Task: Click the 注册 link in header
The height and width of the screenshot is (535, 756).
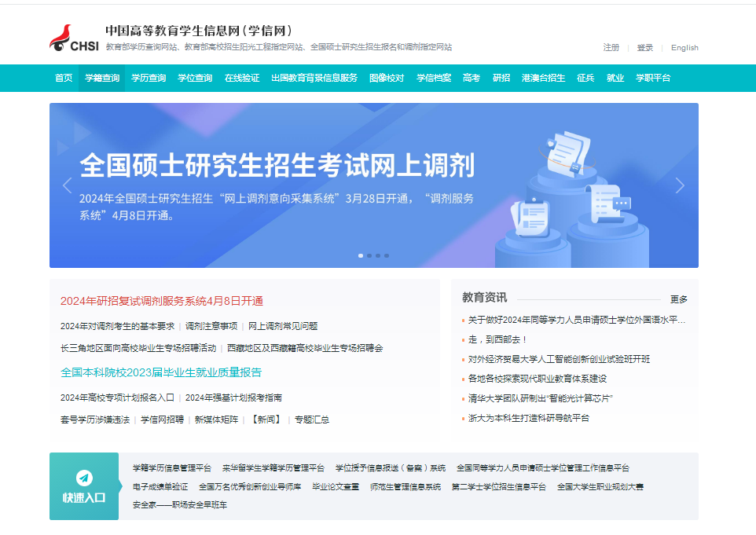Action: tap(611, 47)
